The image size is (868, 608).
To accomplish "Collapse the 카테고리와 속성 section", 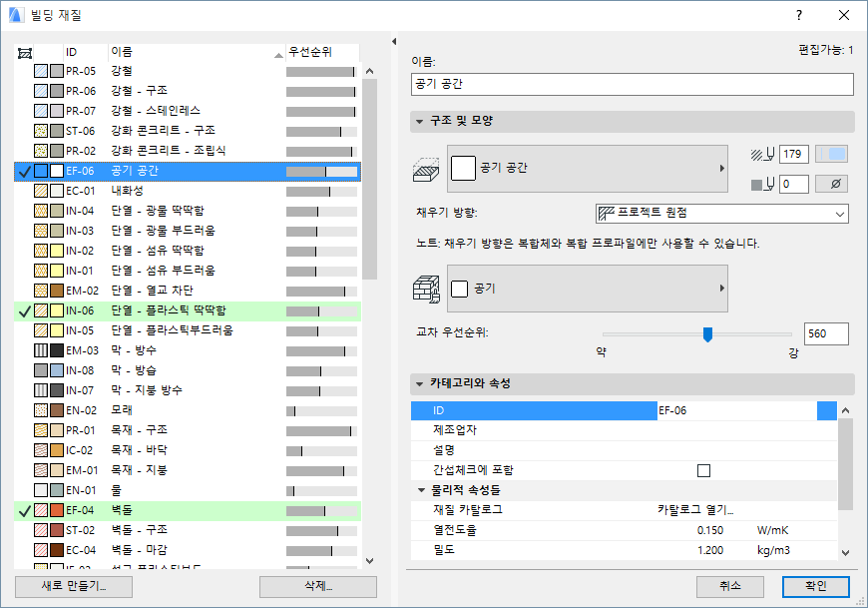I will coord(419,383).
